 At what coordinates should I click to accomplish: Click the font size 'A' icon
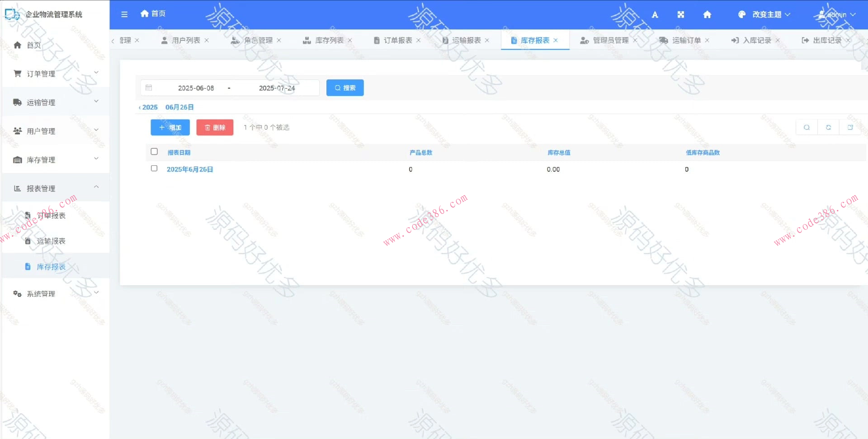pyautogui.click(x=655, y=14)
